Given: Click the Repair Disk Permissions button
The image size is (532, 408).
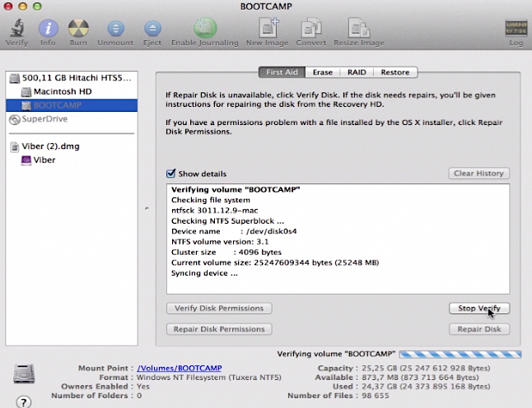Looking at the screenshot, I should (219, 329).
